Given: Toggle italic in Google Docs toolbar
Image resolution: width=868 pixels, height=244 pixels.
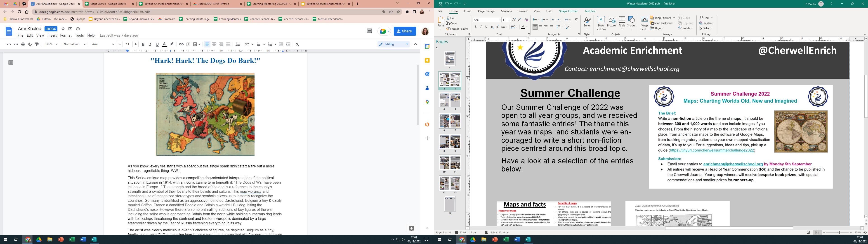Looking at the screenshot, I should (x=150, y=44).
